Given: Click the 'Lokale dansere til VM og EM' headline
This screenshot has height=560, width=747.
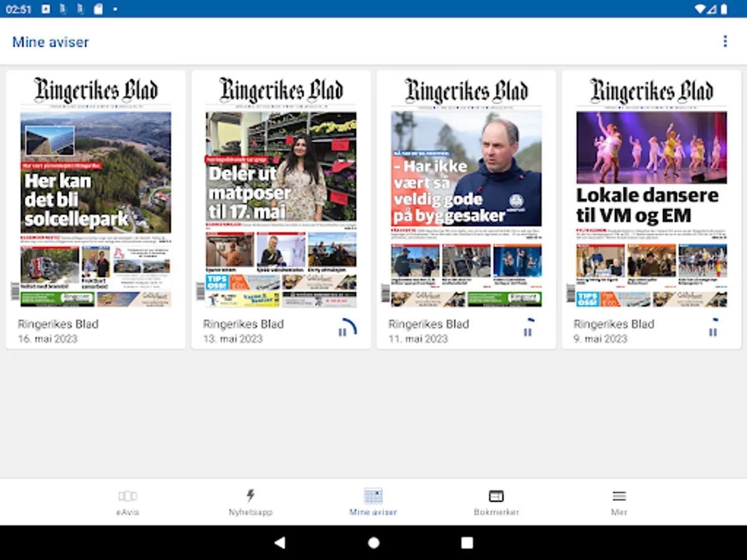Looking at the screenshot, I should (x=647, y=205).
